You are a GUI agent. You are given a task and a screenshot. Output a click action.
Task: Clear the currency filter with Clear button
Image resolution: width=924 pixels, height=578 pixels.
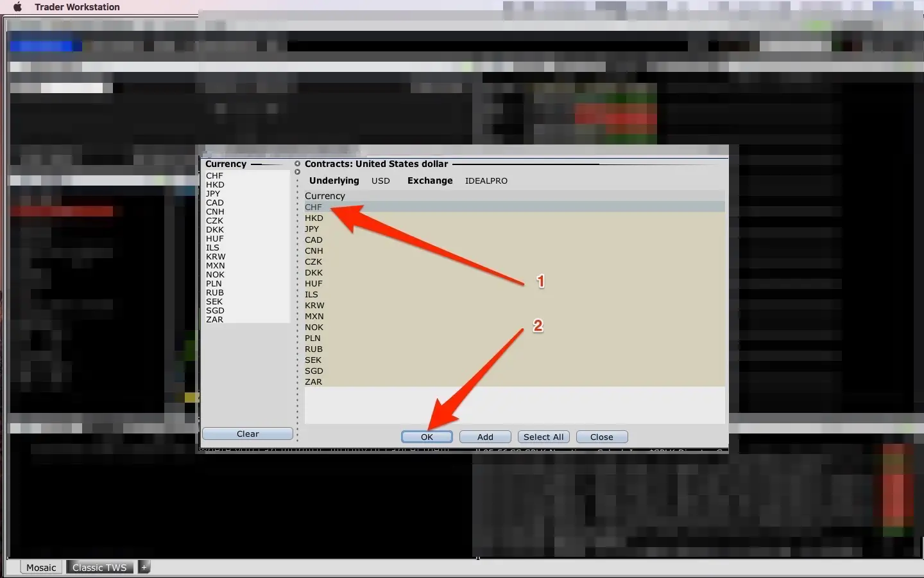tap(248, 434)
